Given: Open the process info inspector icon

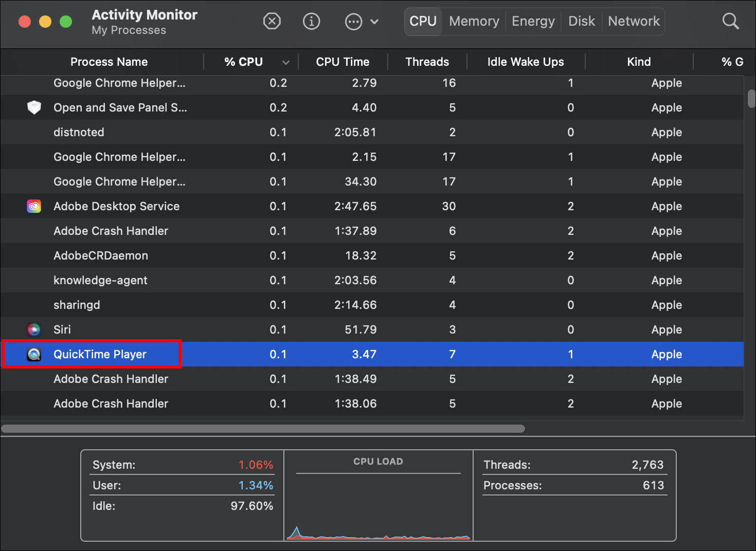Looking at the screenshot, I should coord(312,21).
